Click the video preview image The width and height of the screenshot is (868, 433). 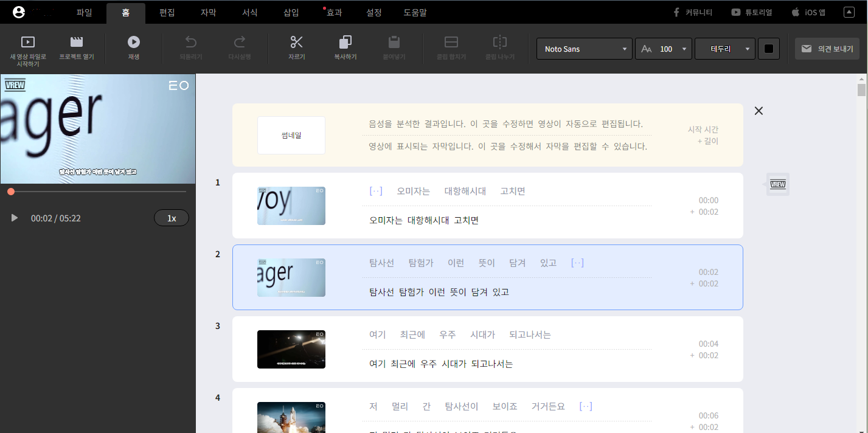[x=98, y=129]
